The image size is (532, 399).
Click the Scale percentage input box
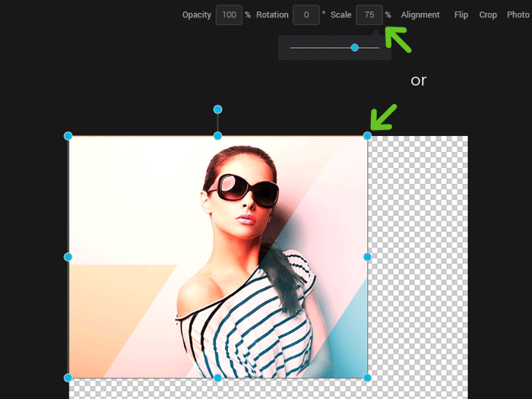coord(369,15)
